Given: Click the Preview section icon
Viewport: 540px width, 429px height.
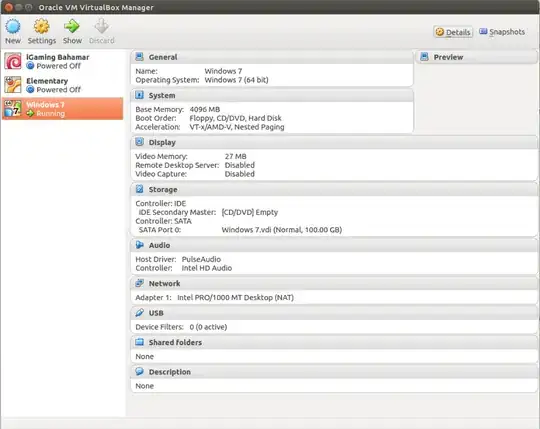Looking at the screenshot, I should pos(425,57).
